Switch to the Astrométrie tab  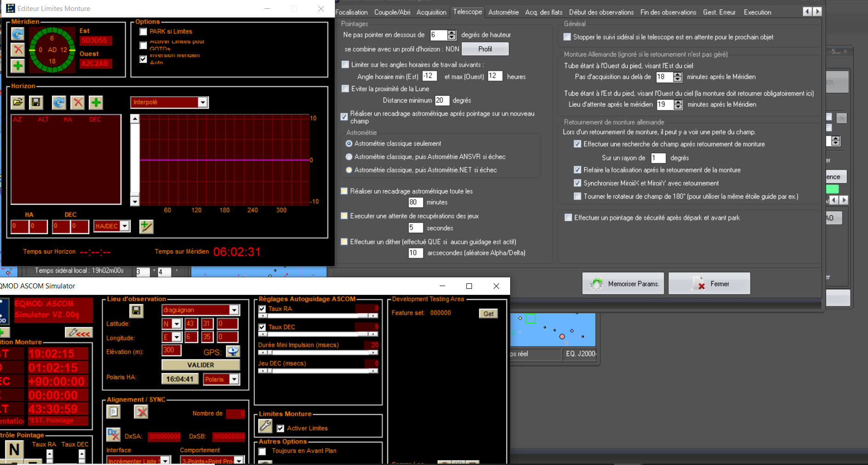point(503,12)
